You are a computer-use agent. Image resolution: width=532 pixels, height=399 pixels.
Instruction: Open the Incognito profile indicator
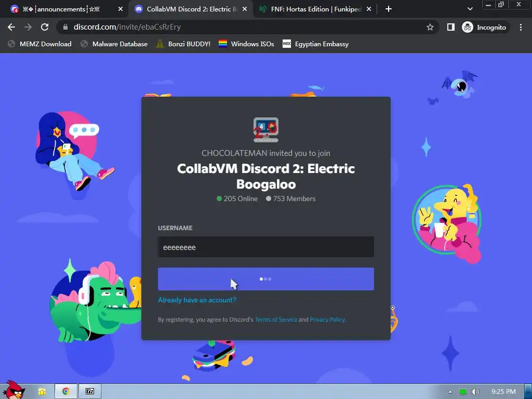pos(484,27)
